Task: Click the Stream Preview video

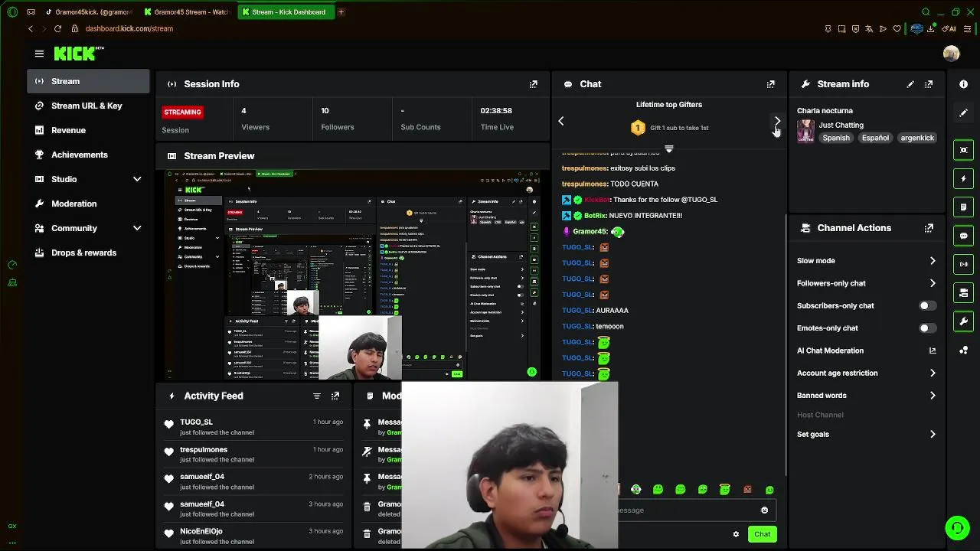Action: (353, 275)
